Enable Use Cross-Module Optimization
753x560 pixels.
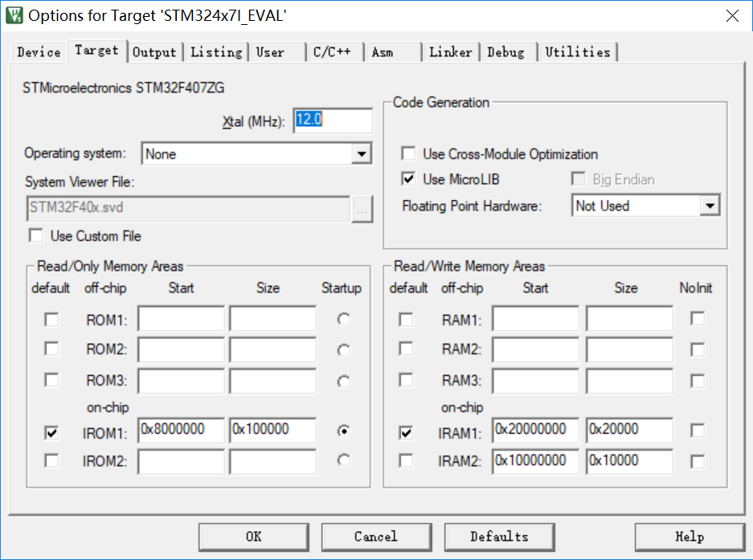coord(409,153)
